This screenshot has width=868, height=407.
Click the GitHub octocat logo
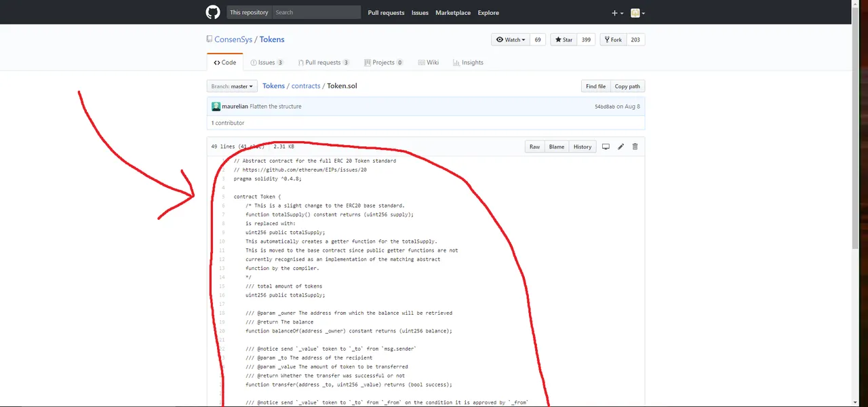213,12
